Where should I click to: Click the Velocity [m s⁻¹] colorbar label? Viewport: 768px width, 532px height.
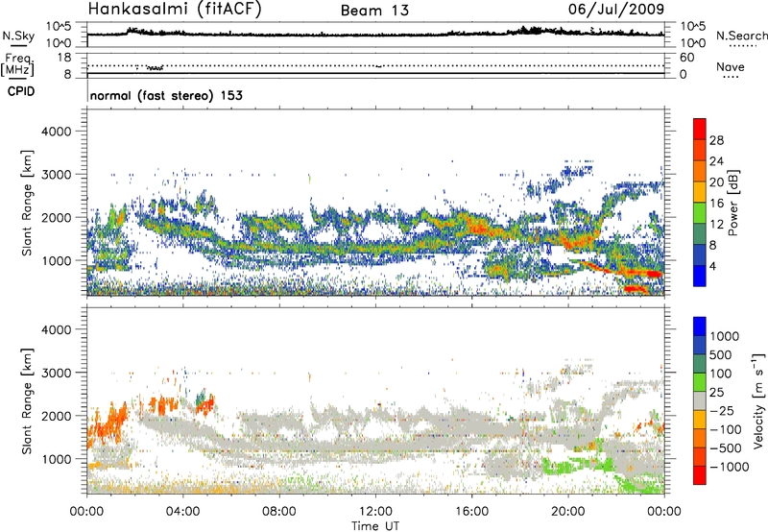coord(758,400)
